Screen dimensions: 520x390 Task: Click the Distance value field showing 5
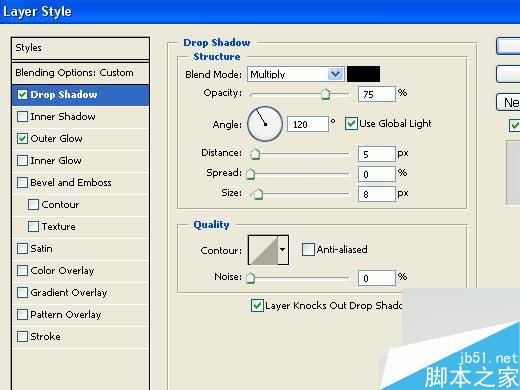coord(377,154)
